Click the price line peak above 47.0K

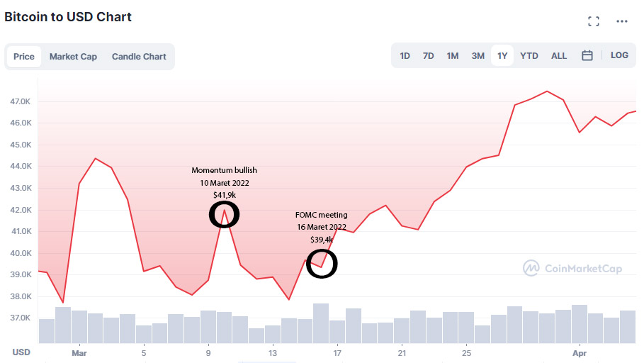pyautogui.click(x=547, y=91)
